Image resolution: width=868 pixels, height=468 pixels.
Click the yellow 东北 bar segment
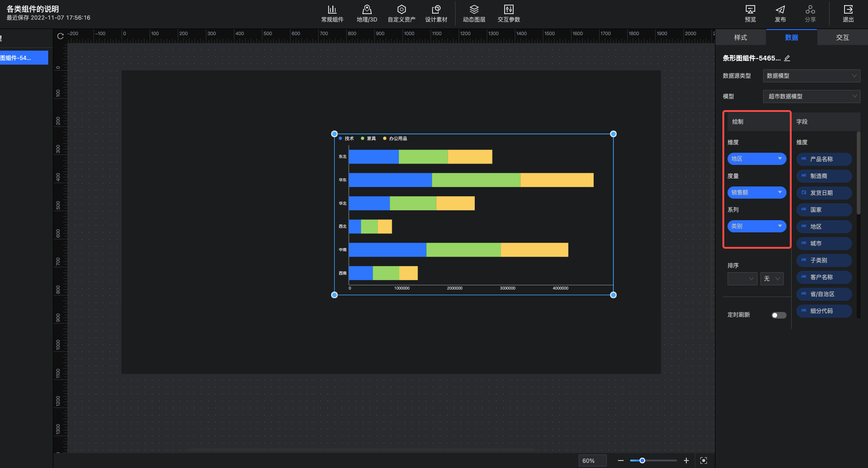click(470, 157)
